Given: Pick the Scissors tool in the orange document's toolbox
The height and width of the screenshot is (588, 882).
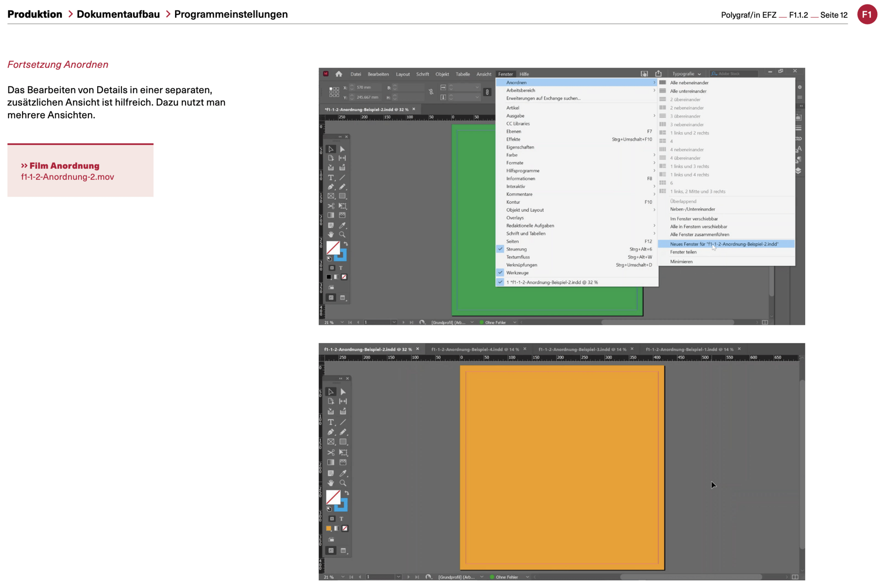Looking at the screenshot, I should (x=331, y=453).
